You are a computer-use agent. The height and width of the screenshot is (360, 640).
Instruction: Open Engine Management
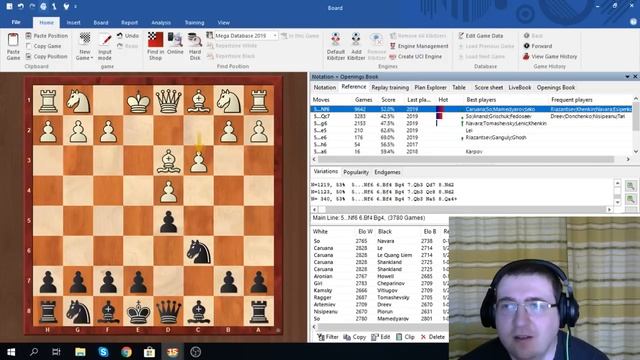(x=419, y=46)
